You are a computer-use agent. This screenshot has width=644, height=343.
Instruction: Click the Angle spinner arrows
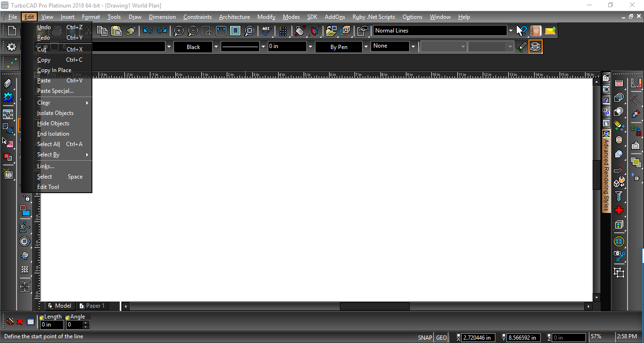[x=85, y=325]
